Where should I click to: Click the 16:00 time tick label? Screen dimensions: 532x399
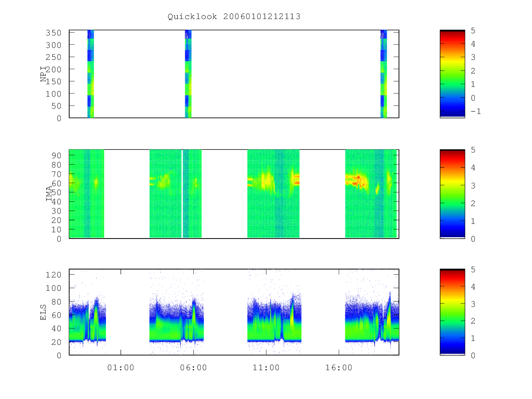pos(339,368)
